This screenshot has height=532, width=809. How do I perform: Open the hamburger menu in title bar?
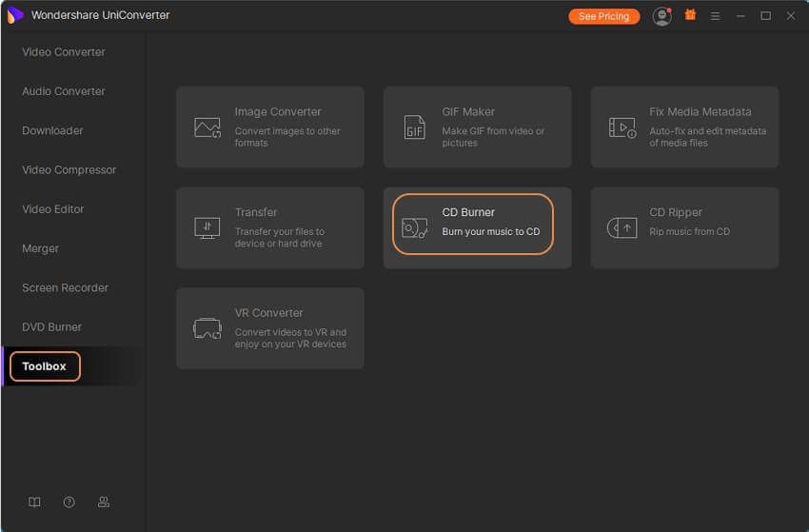716,16
